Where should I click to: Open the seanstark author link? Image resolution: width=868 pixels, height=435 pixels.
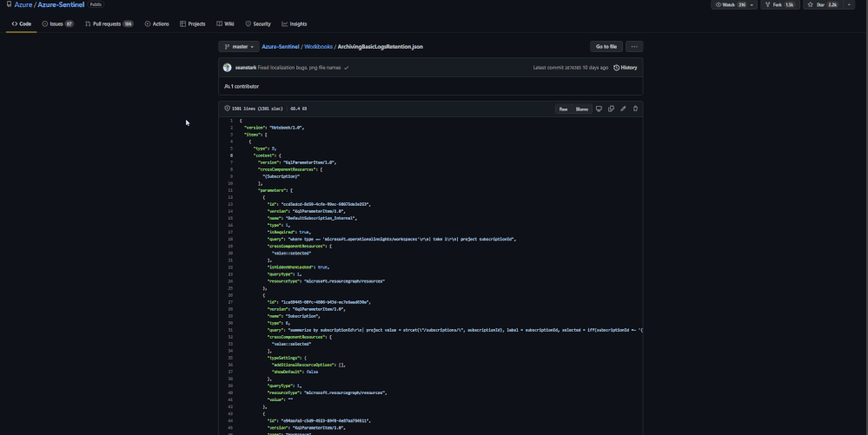tap(245, 68)
